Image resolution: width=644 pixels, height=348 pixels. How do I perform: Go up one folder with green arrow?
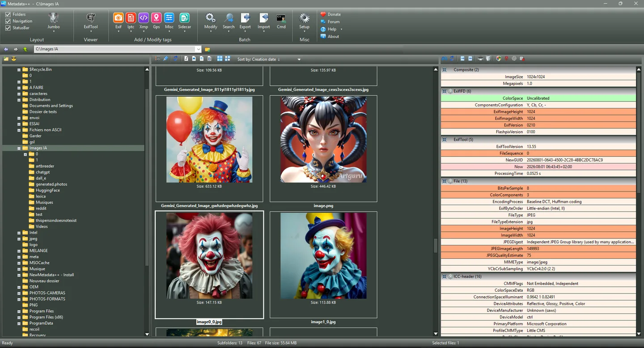coord(25,49)
